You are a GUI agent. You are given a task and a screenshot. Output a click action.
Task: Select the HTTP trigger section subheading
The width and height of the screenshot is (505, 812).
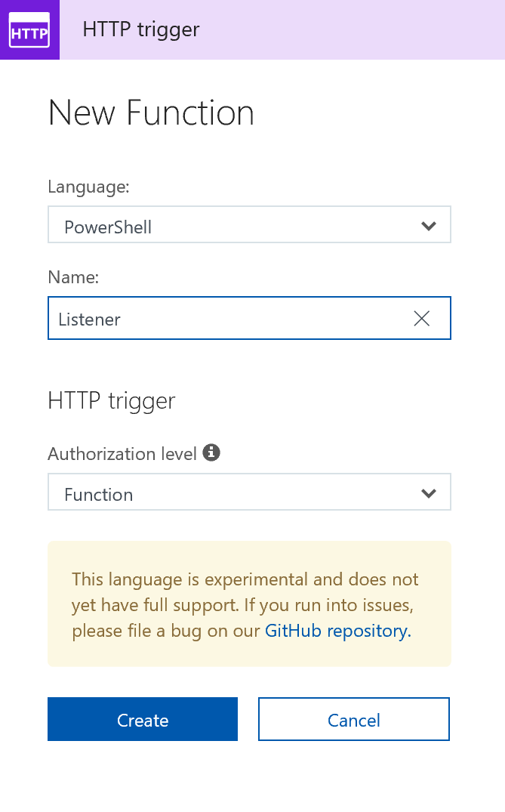111,400
